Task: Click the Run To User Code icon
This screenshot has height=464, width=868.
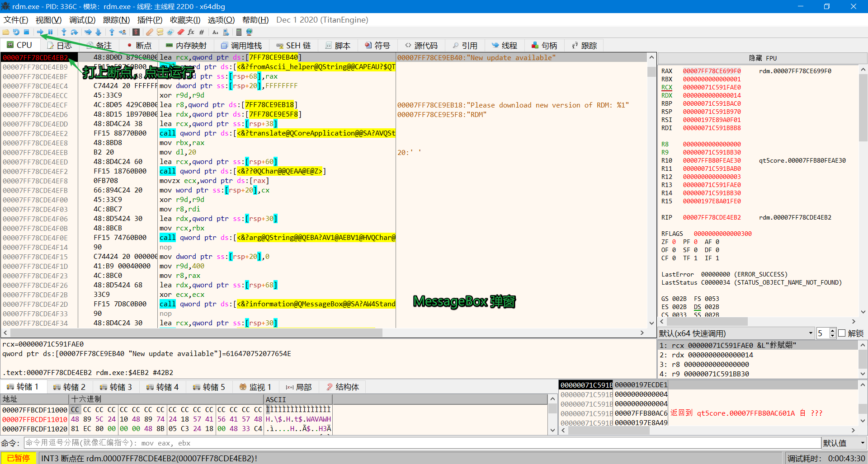Action: click(x=123, y=32)
